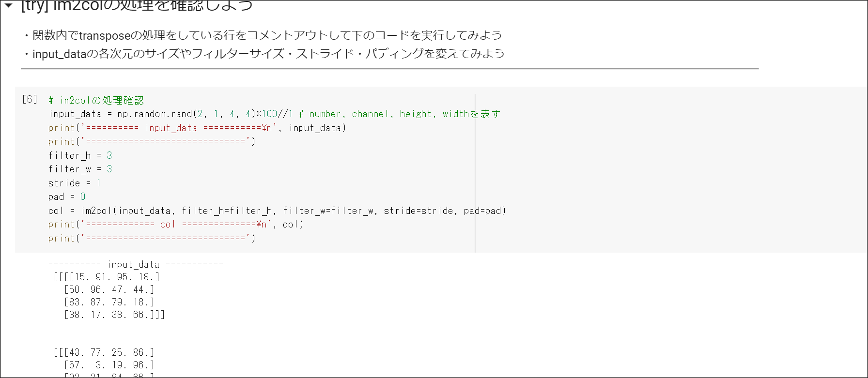This screenshot has height=378, width=868.
Task: Click the output row '[38. 17. 38. 66.]]]'
Action: (114, 315)
